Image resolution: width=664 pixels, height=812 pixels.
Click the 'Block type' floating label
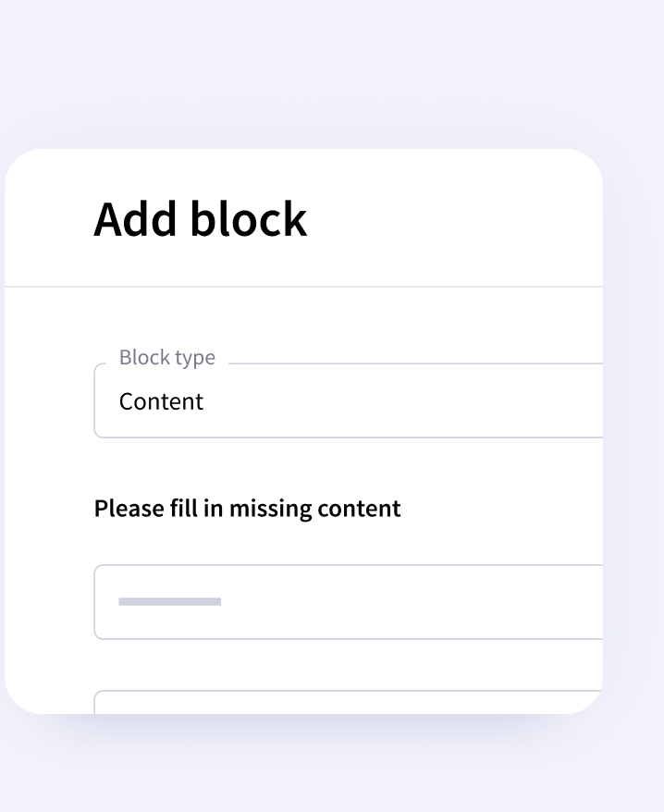click(x=167, y=358)
